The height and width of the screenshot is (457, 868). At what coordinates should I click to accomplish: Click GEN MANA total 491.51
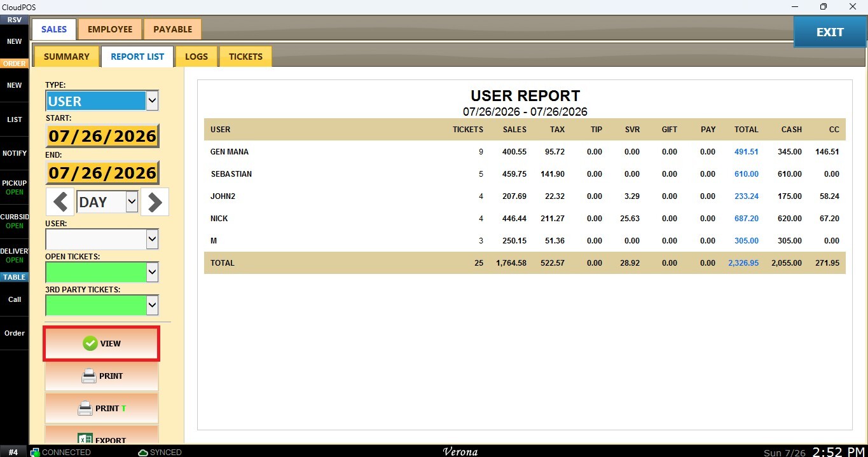click(x=746, y=152)
